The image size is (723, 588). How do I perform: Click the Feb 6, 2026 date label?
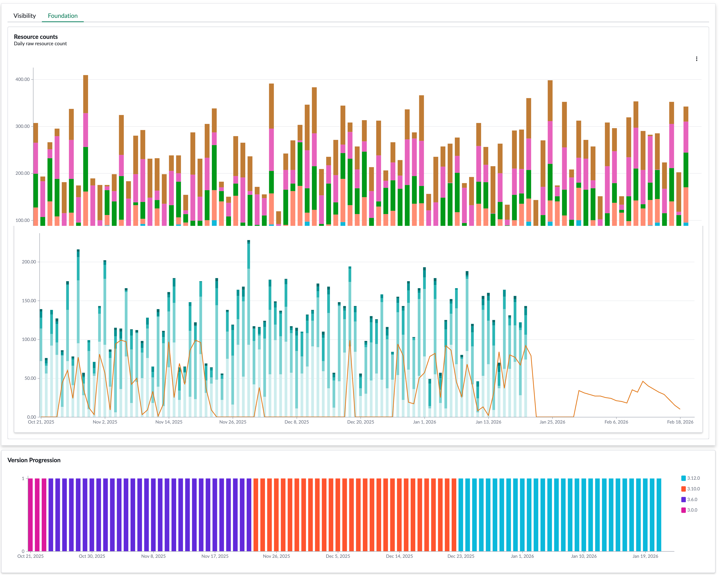tap(616, 422)
